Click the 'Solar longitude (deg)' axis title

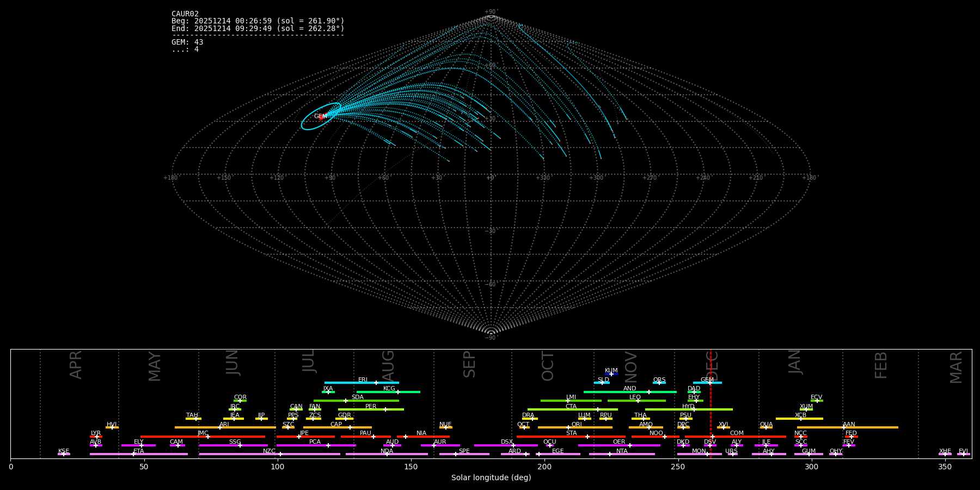(491, 478)
